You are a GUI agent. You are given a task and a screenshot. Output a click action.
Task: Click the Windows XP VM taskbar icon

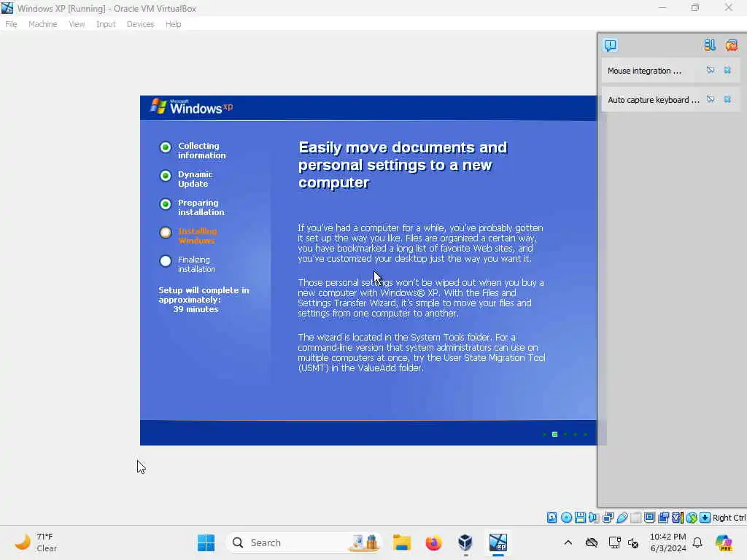pos(498,542)
